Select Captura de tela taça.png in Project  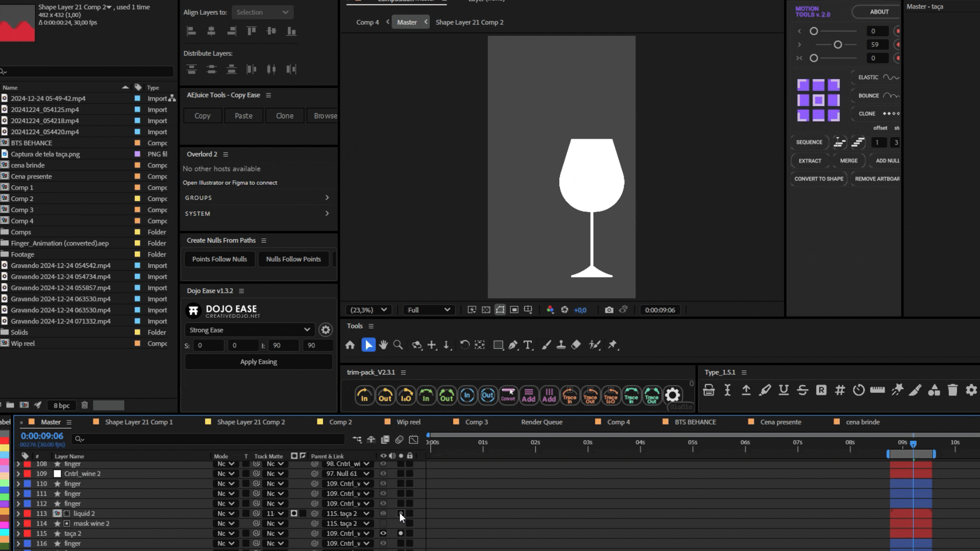coord(45,154)
